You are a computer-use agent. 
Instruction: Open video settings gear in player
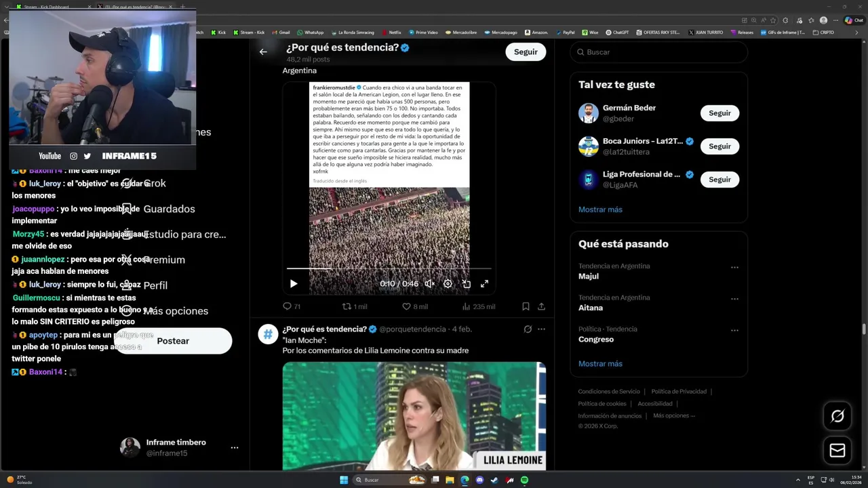448,284
